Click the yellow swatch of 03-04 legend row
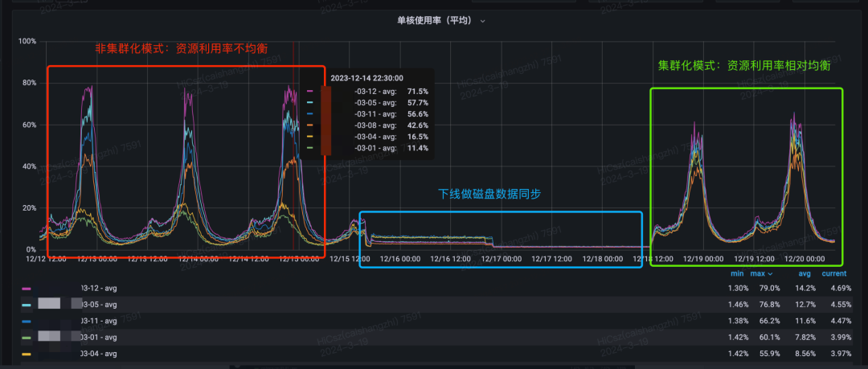This screenshot has width=868, height=369. point(26,354)
